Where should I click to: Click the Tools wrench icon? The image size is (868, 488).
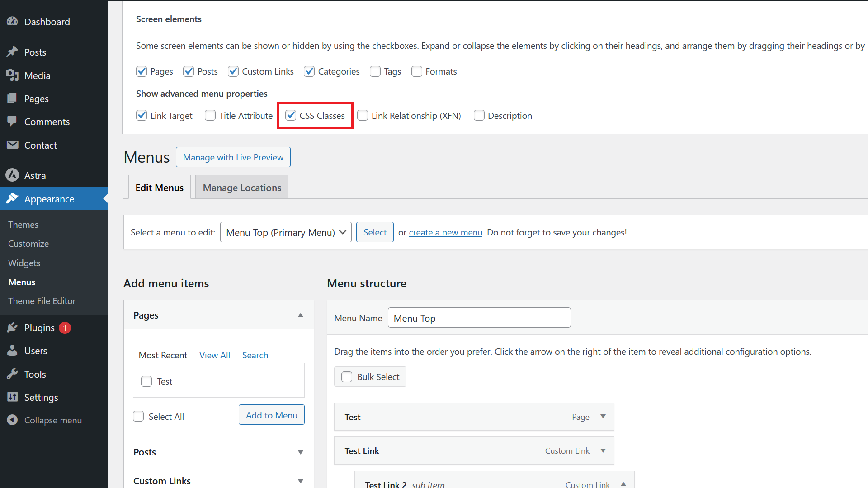(x=12, y=374)
